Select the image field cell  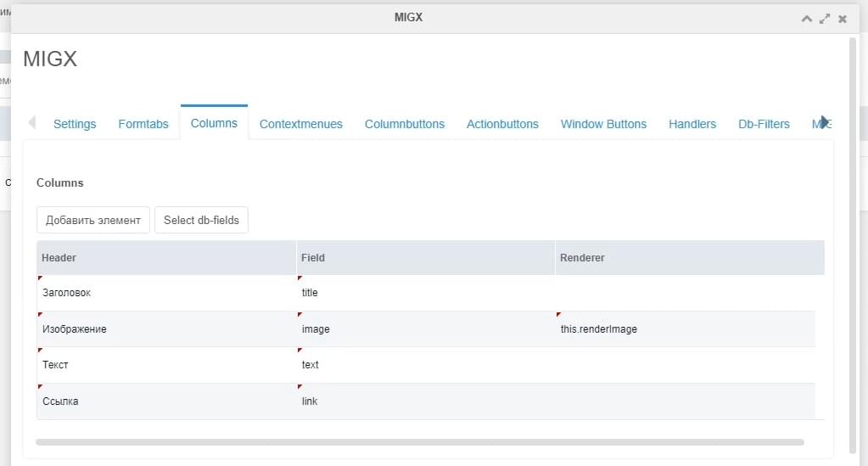pos(425,329)
